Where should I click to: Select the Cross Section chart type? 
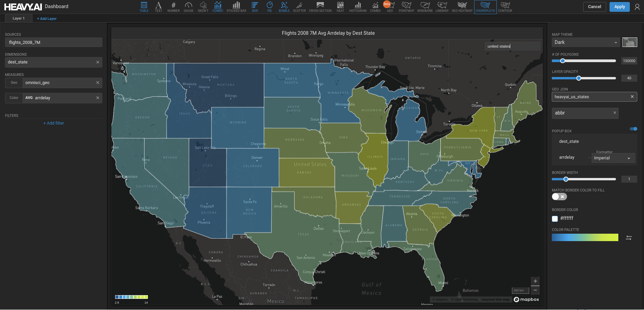320,7
